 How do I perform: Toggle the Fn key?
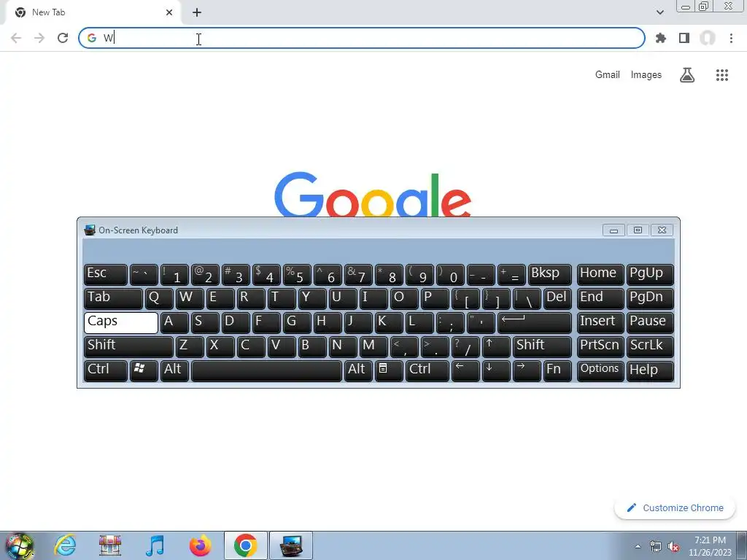point(557,370)
